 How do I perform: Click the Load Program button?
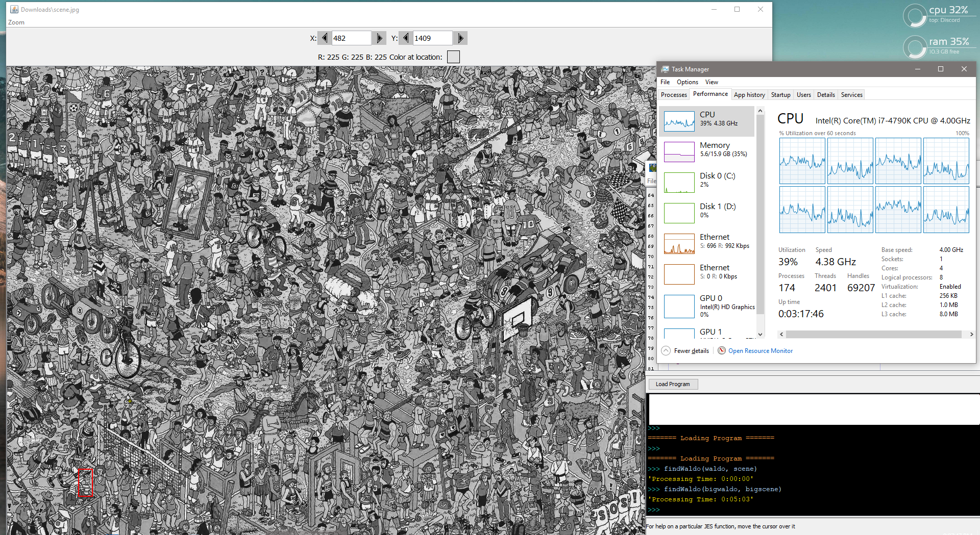click(x=672, y=384)
